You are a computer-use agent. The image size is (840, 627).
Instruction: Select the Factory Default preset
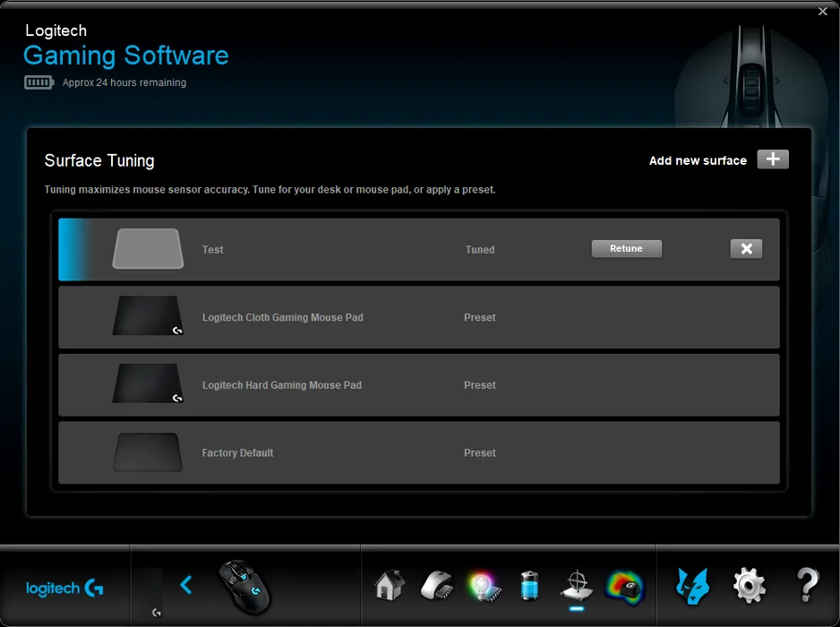(358, 453)
